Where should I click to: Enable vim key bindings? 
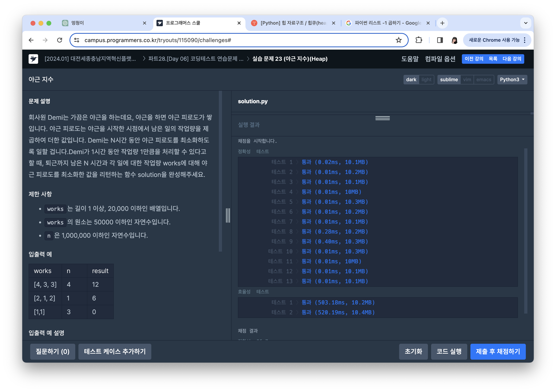click(467, 80)
